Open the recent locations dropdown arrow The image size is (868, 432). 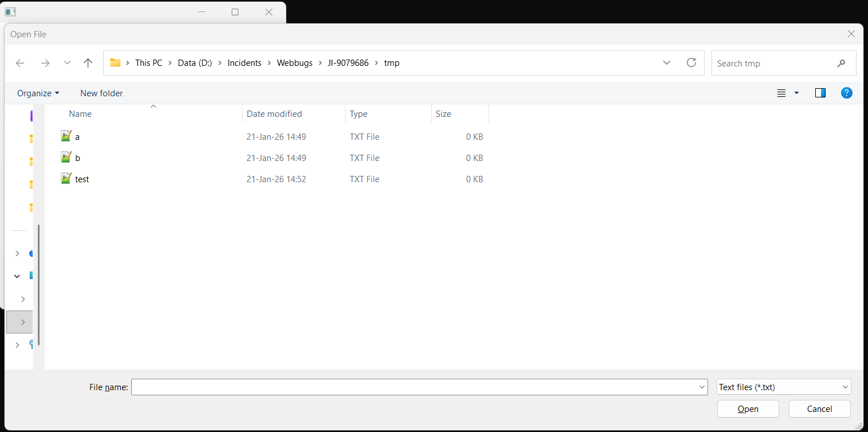tap(67, 63)
